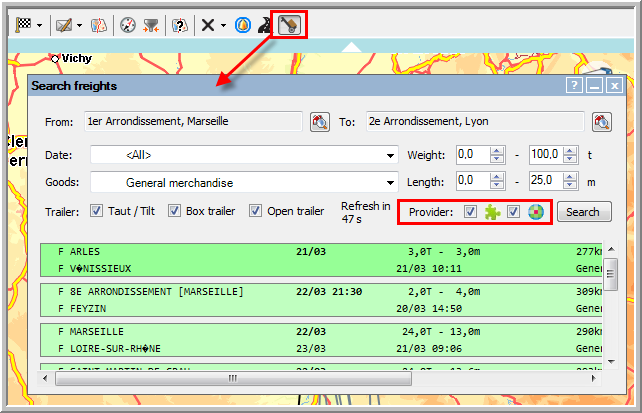642x413 pixels.
Task: Open the dropdown arrow beside the flag icon
Action: (38, 25)
